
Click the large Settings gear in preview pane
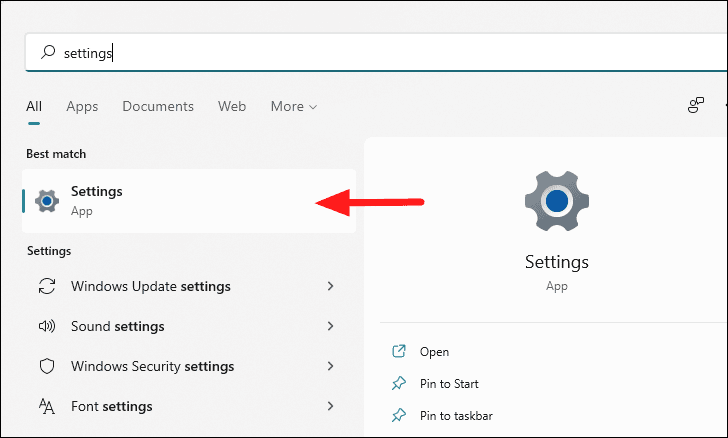coord(557,201)
